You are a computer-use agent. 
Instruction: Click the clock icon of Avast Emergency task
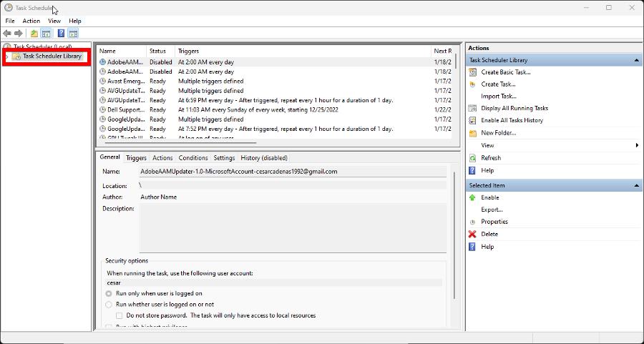(102, 82)
